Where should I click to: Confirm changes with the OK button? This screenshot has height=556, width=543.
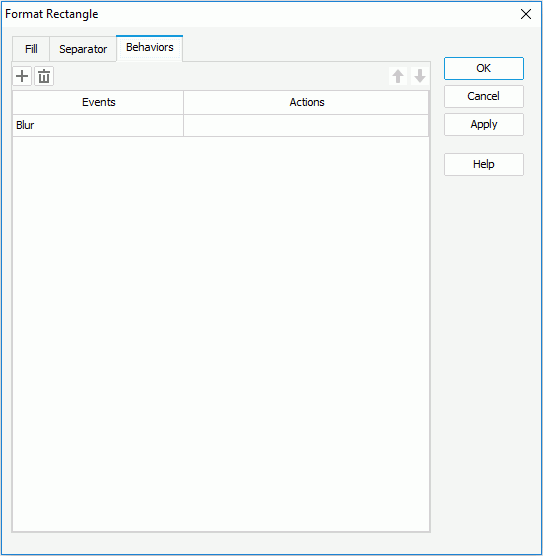pyautogui.click(x=483, y=68)
